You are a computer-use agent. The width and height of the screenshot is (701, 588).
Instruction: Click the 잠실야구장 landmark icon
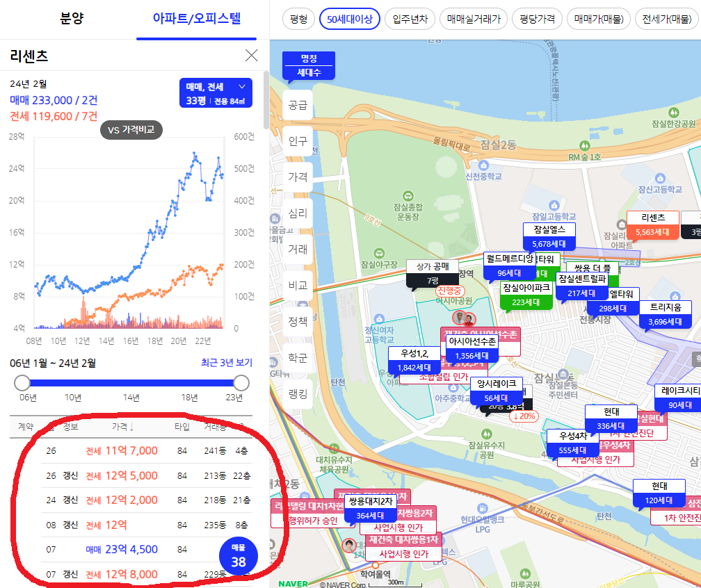pos(379,253)
